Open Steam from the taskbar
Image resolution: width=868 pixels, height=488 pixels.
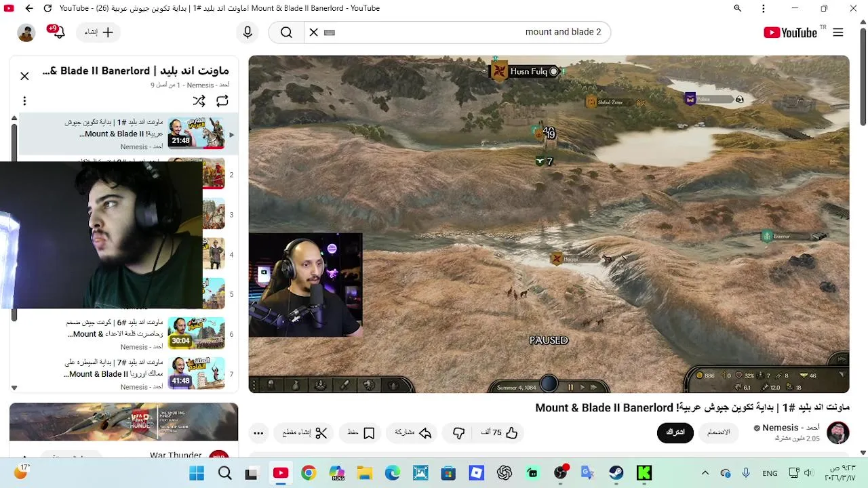616,473
